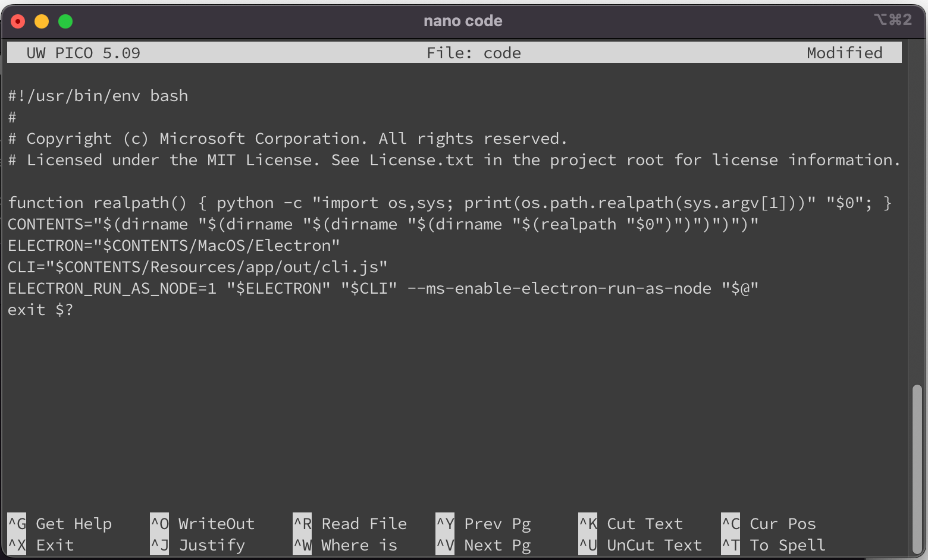Click the green zoom window button

click(x=65, y=22)
